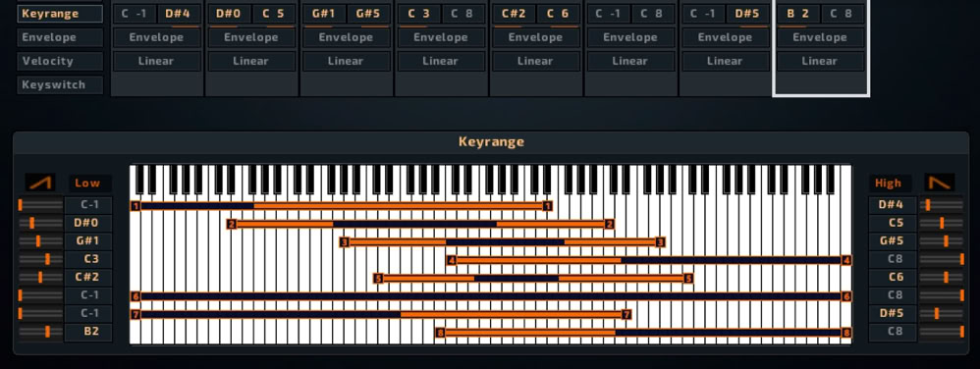Select the Envelope tab on the left
Screen dimensions: 980x369
coord(60,37)
